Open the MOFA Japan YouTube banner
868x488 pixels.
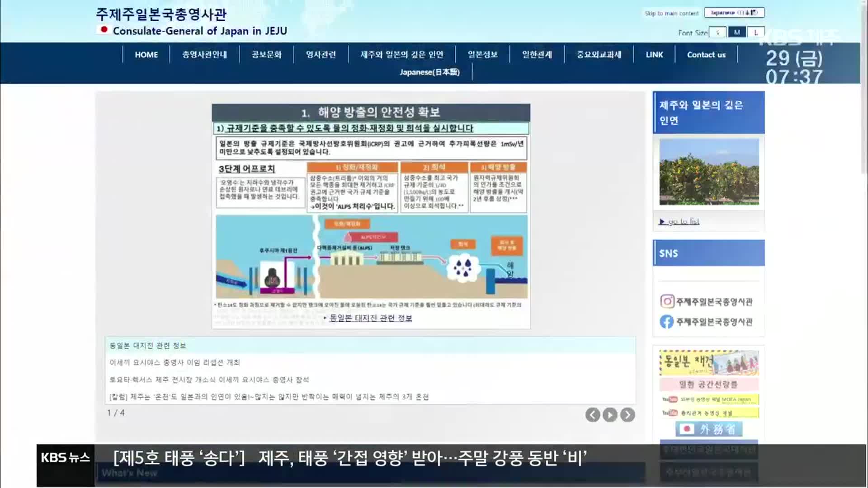coord(710,399)
